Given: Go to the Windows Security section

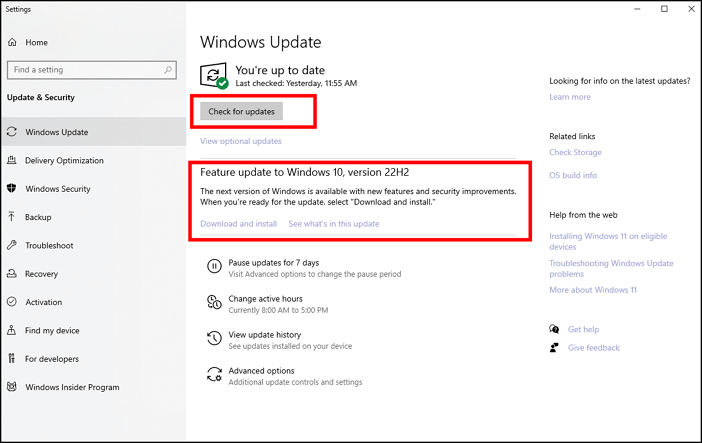Looking at the screenshot, I should coord(93,189).
